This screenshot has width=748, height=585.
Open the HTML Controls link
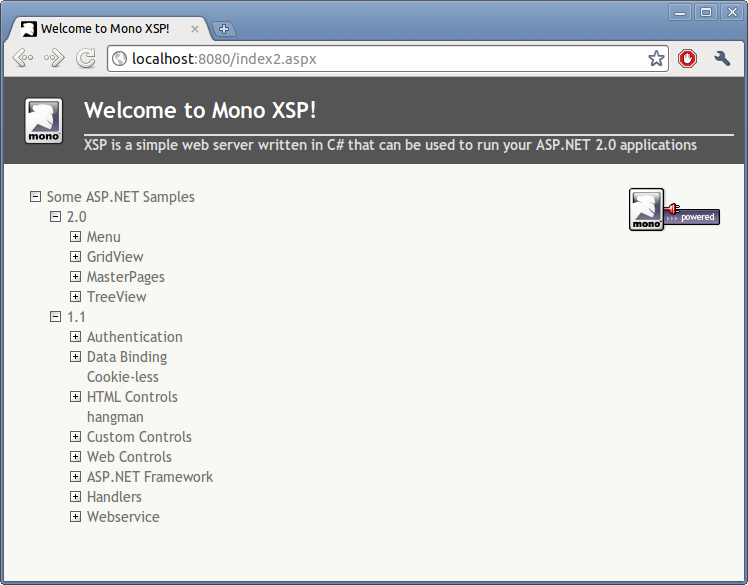(x=132, y=397)
